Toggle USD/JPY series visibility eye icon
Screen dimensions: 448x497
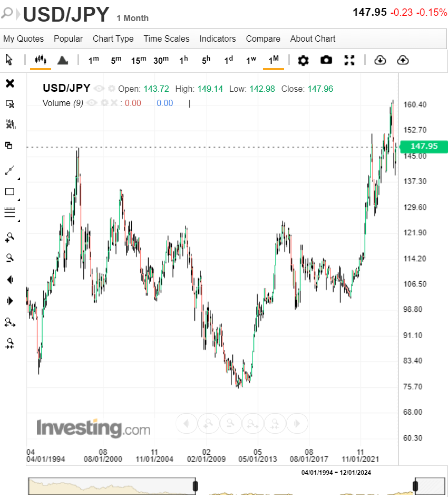point(99,89)
